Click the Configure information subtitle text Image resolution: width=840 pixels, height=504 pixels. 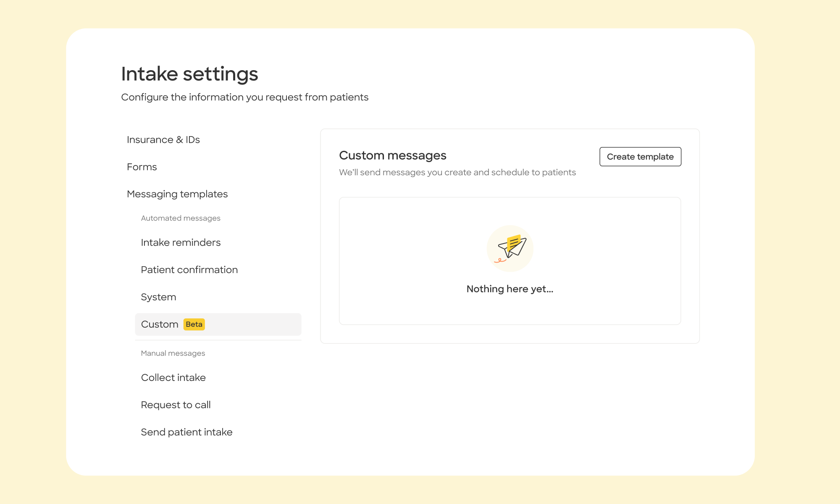(x=245, y=97)
